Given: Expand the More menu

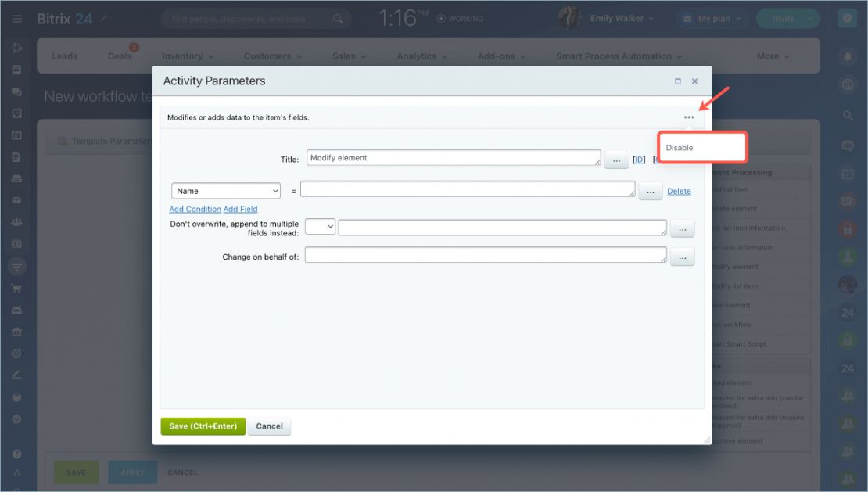Looking at the screenshot, I should coord(773,56).
